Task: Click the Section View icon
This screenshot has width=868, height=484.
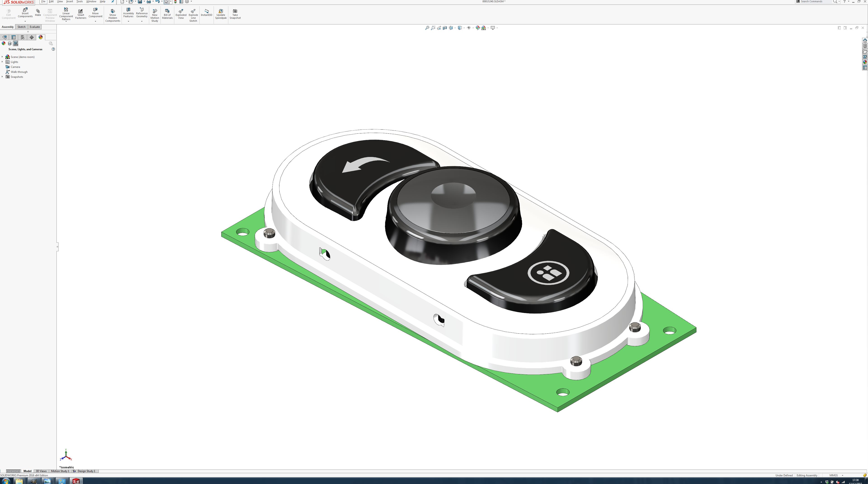Action: click(445, 28)
